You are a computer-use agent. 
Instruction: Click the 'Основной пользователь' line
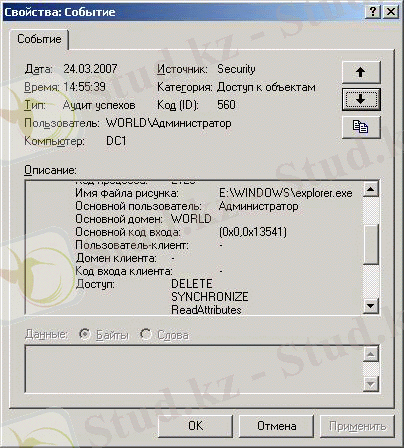tap(187, 206)
